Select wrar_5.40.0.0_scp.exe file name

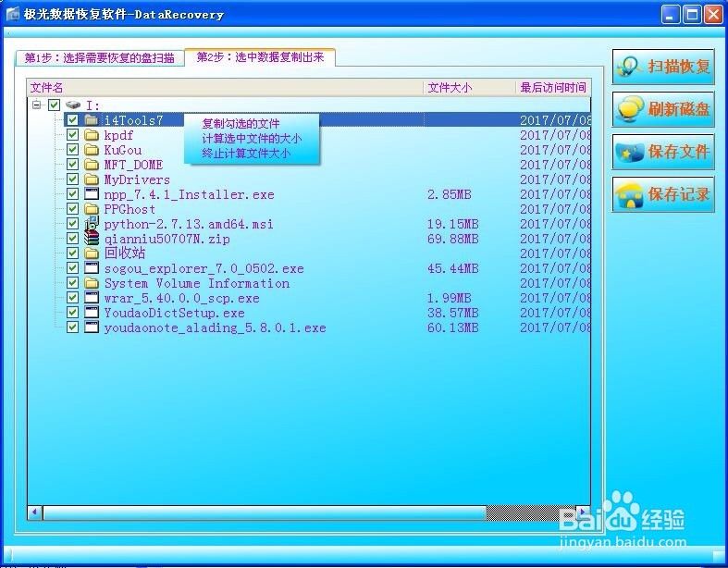click(181, 298)
